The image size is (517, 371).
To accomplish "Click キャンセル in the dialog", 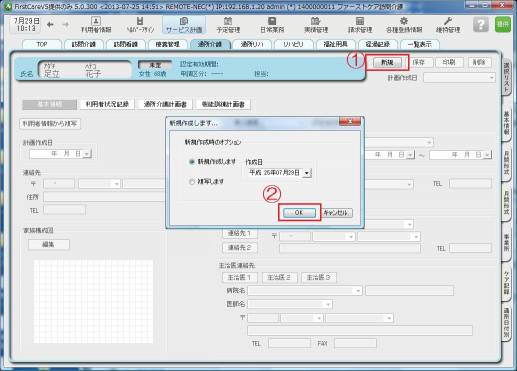I will point(336,213).
